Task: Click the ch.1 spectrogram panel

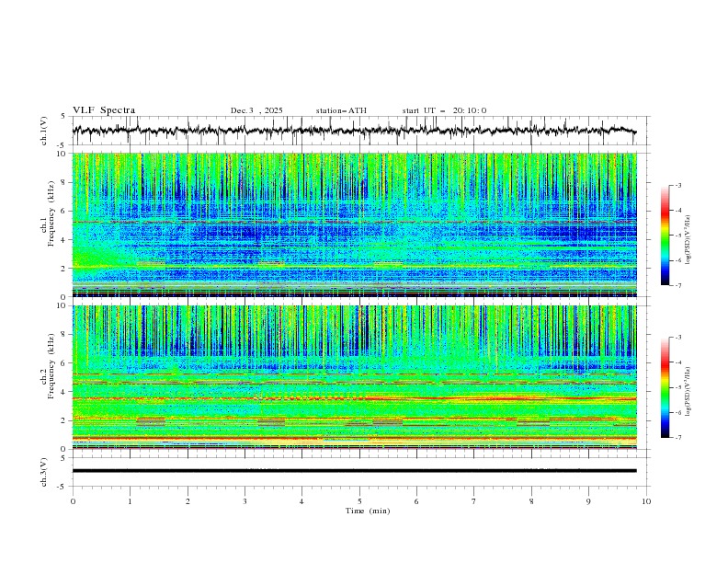Action: pyautogui.click(x=354, y=224)
